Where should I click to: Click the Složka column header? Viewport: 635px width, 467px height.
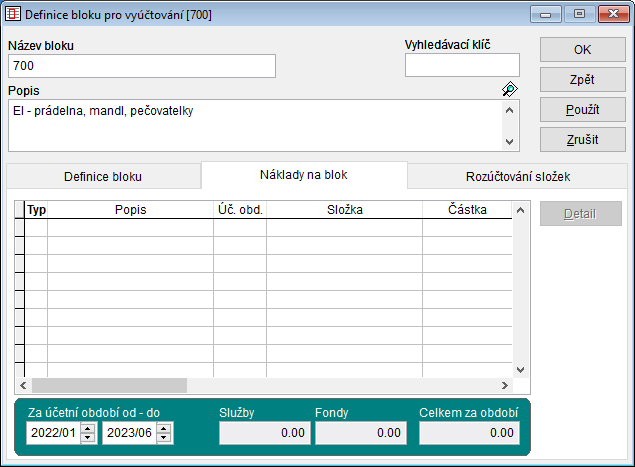(344, 210)
